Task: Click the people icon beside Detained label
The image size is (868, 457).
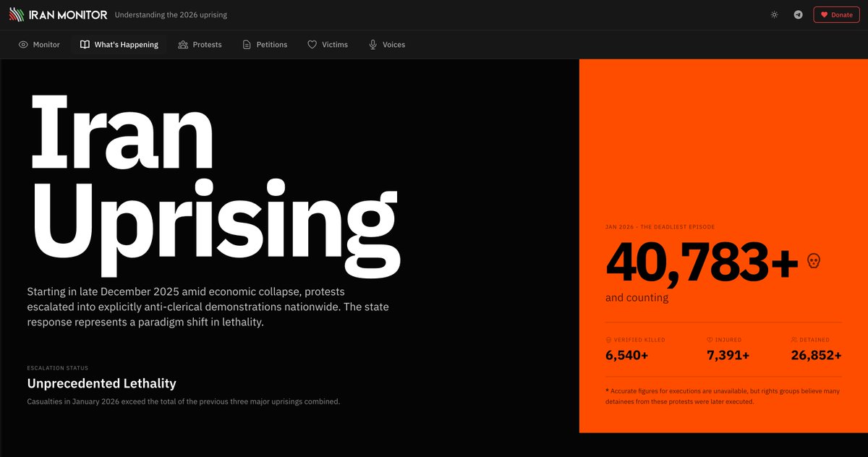Action: (794, 340)
